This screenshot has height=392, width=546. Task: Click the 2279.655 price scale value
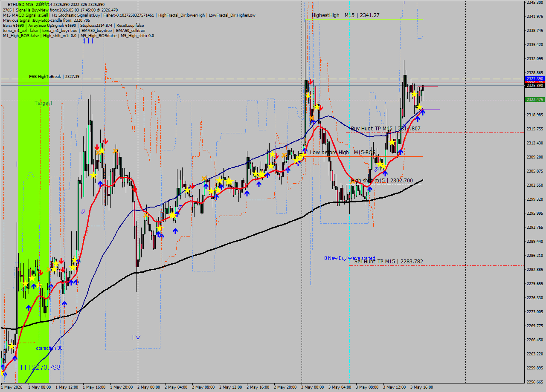535,284
